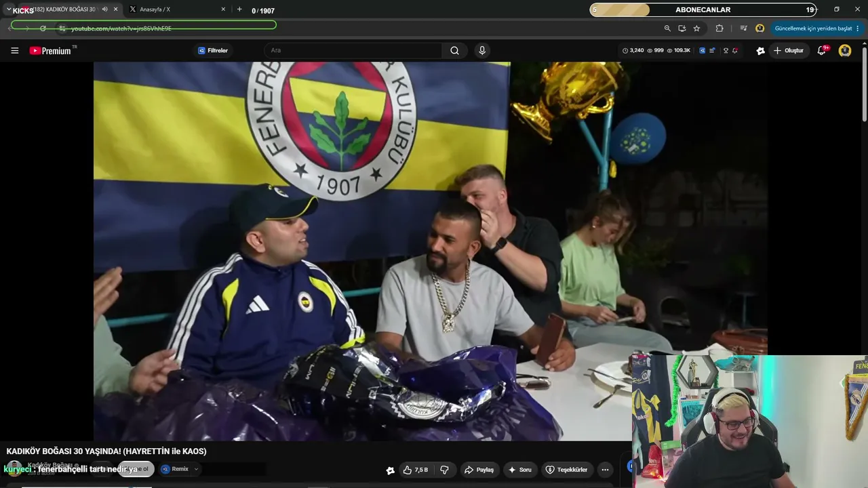
Task: Click Güncellemek için yeniden başlat button
Action: pos(813,28)
